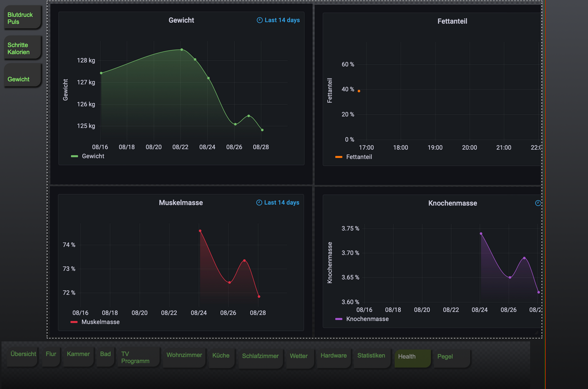The height and width of the screenshot is (389, 588).
Task: Toggle the red Muskelmasse legend series
Action: tap(95, 322)
